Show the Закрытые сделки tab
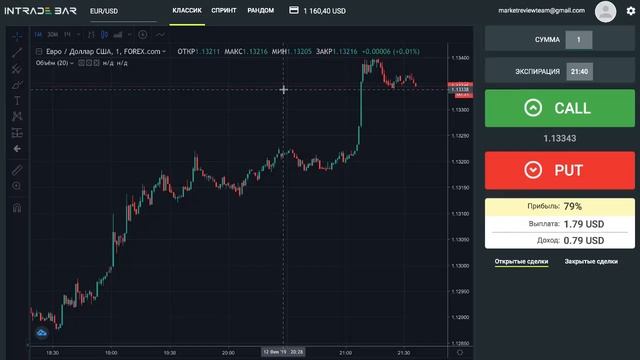The height and width of the screenshot is (360, 640). (x=591, y=261)
